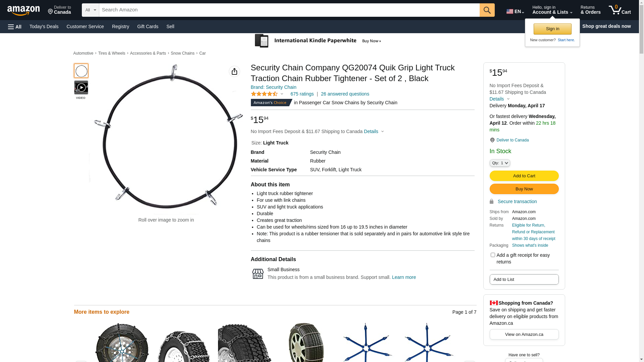Click the star rating icons

tap(264, 94)
